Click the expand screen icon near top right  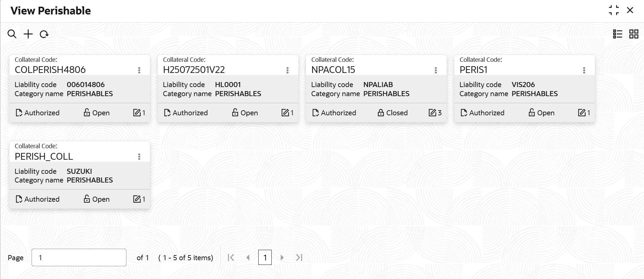click(614, 10)
